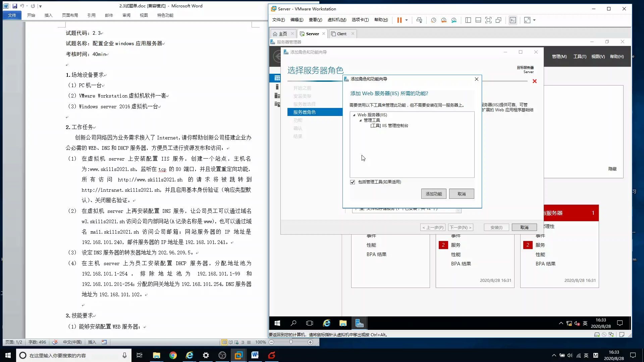Image resolution: width=644 pixels, height=362 pixels.
Task: Open Word 审阅 ribbon tab
Action: (x=126, y=15)
